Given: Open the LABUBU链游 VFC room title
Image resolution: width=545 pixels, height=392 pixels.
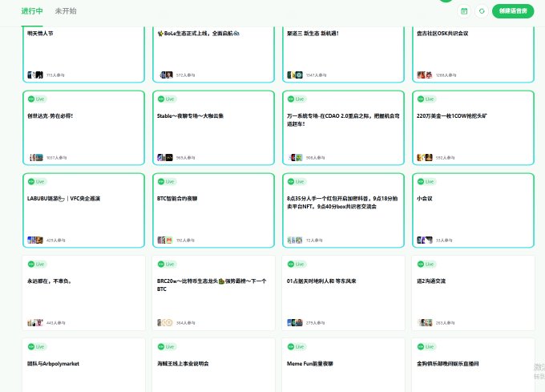Looking at the screenshot, I should point(63,199).
